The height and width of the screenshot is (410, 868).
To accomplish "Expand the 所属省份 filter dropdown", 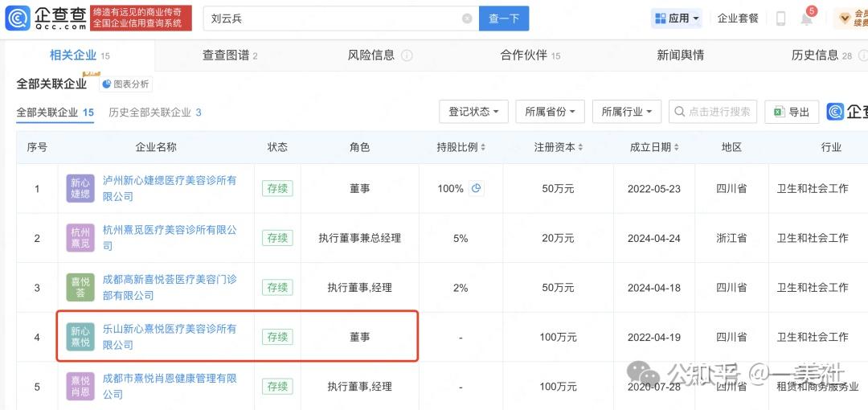I will coord(554,112).
